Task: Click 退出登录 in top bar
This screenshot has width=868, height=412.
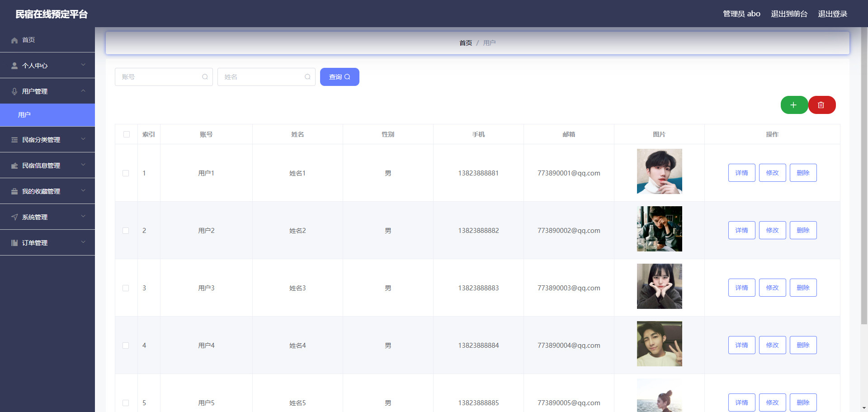Action: pyautogui.click(x=833, y=14)
